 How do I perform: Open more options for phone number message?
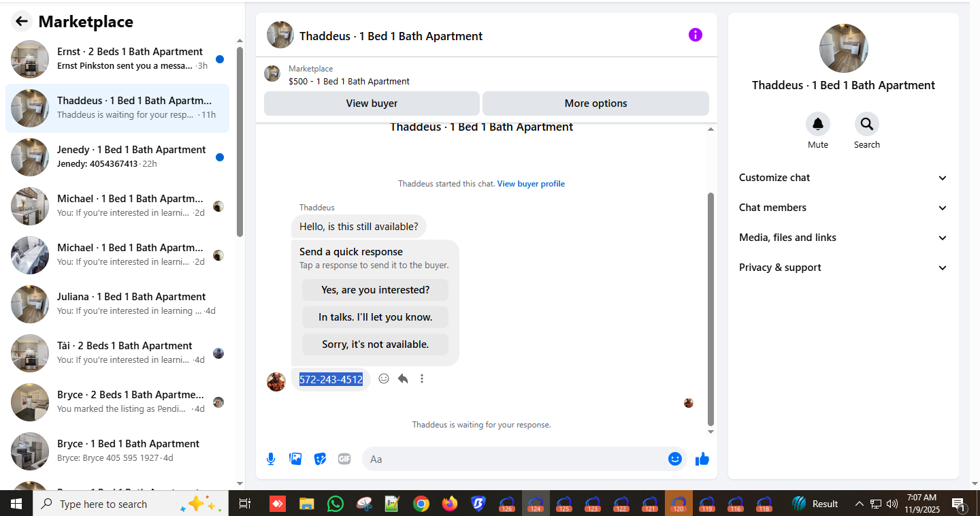(422, 378)
